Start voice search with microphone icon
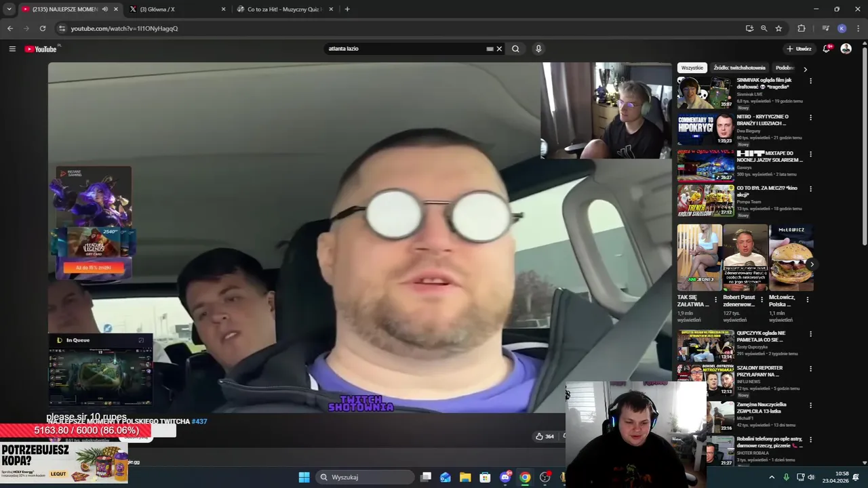The height and width of the screenshot is (488, 868). [538, 49]
